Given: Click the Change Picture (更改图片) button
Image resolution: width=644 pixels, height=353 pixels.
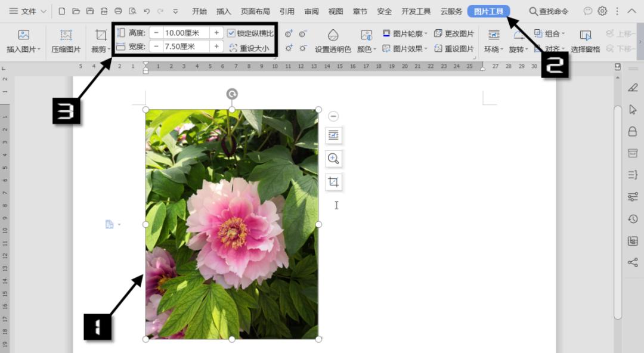Looking at the screenshot, I should [454, 33].
